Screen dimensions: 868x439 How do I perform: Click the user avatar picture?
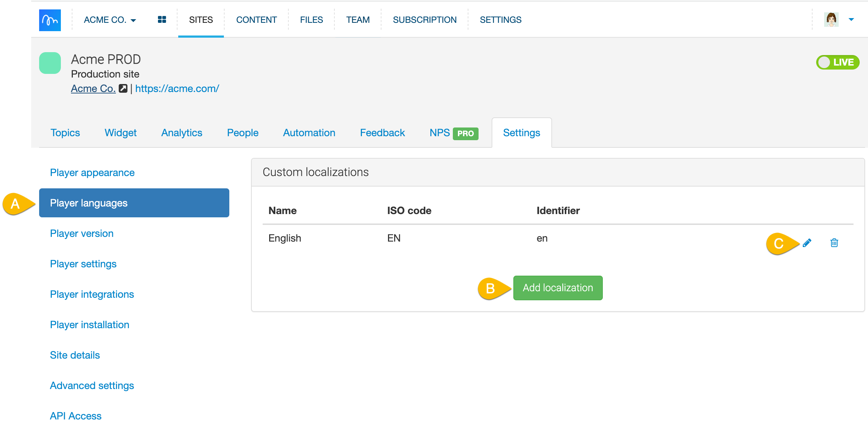[x=831, y=20]
